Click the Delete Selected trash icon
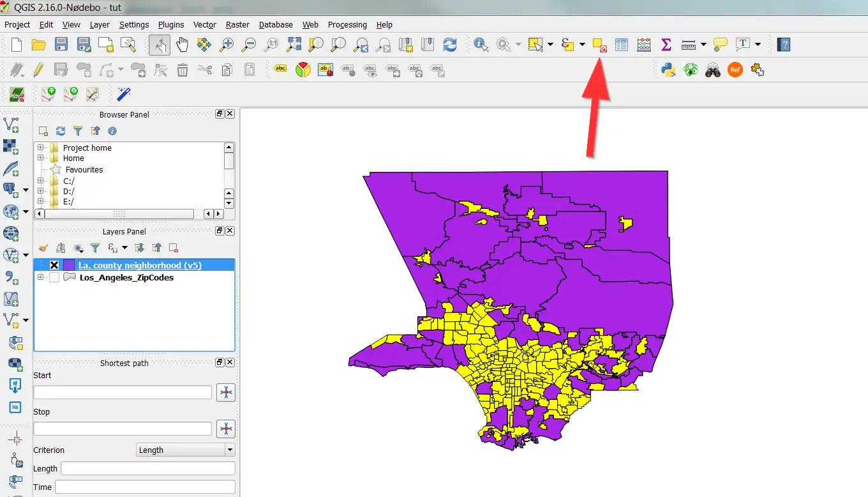The width and height of the screenshot is (868, 497). 183,70
